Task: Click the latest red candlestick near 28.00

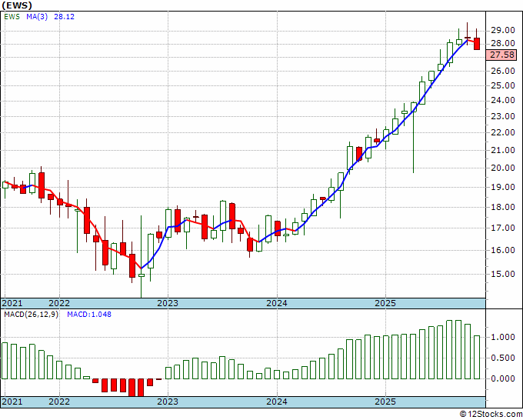Action: (x=477, y=44)
